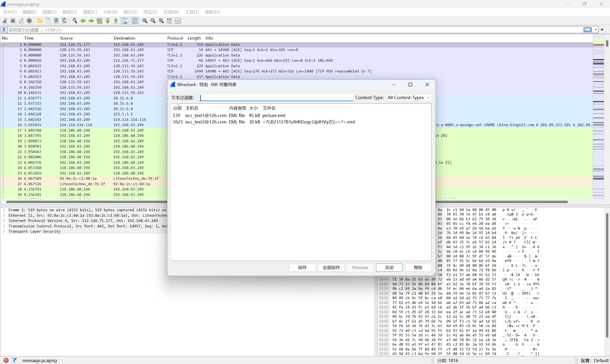
Task: Zoom in main window text
Action: [145, 21]
